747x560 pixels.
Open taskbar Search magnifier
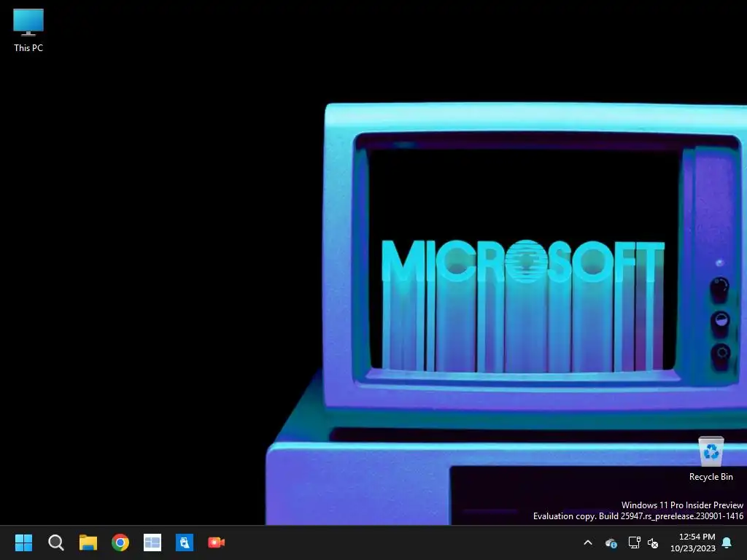[55, 542]
